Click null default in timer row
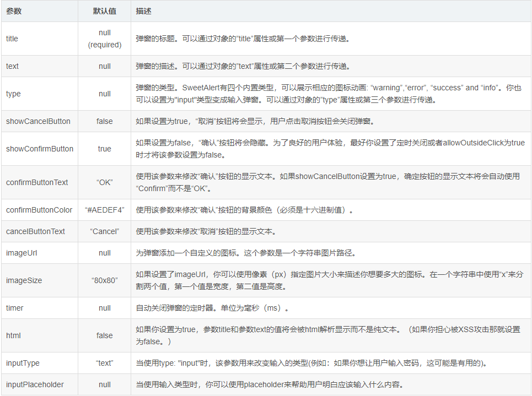This screenshot has width=532, height=396. [x=105, y=308]
